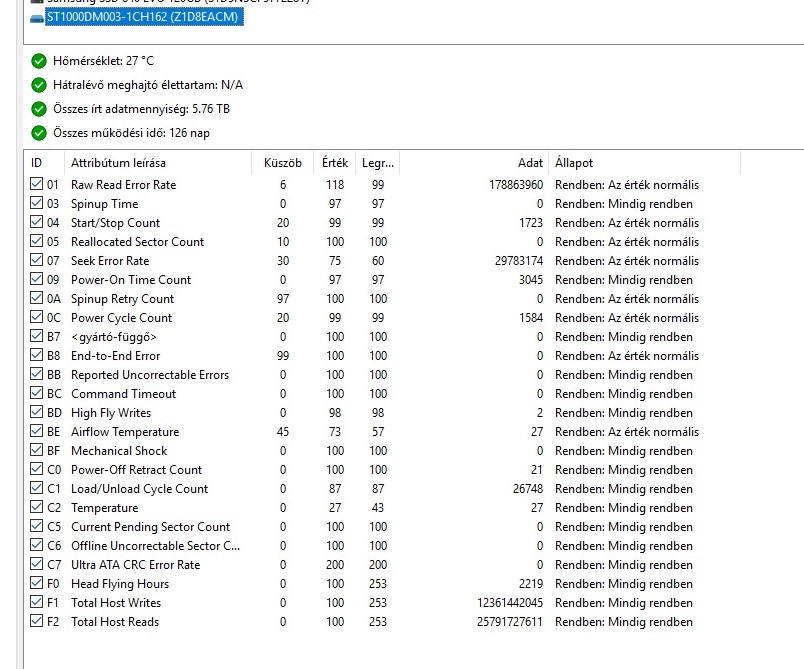
Task: Toggle the 0A Spinup Retry Count checkbox
Action: click(x=36, y=297)
